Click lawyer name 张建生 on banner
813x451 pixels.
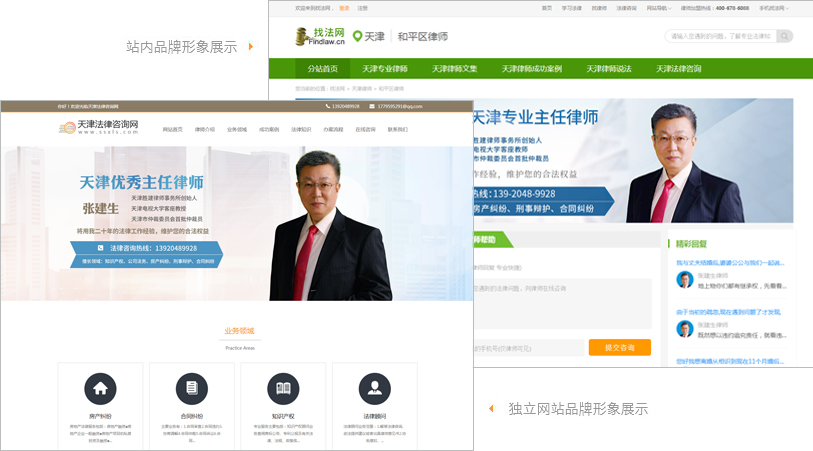click(x=101, y=208)
